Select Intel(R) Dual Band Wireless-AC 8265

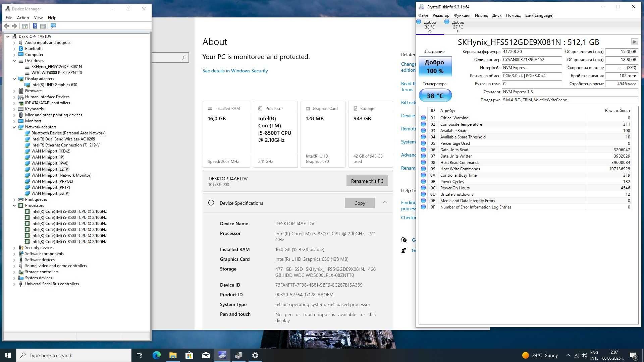coord(63,139)
